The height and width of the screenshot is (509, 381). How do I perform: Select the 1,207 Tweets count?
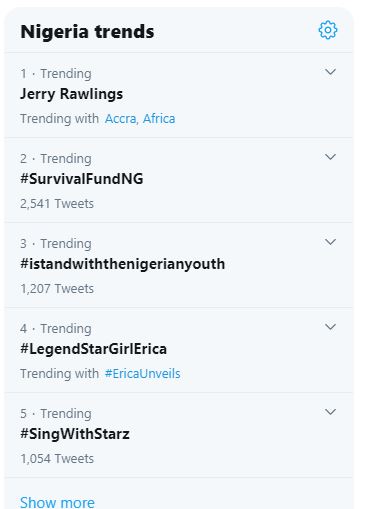(57, 289)
